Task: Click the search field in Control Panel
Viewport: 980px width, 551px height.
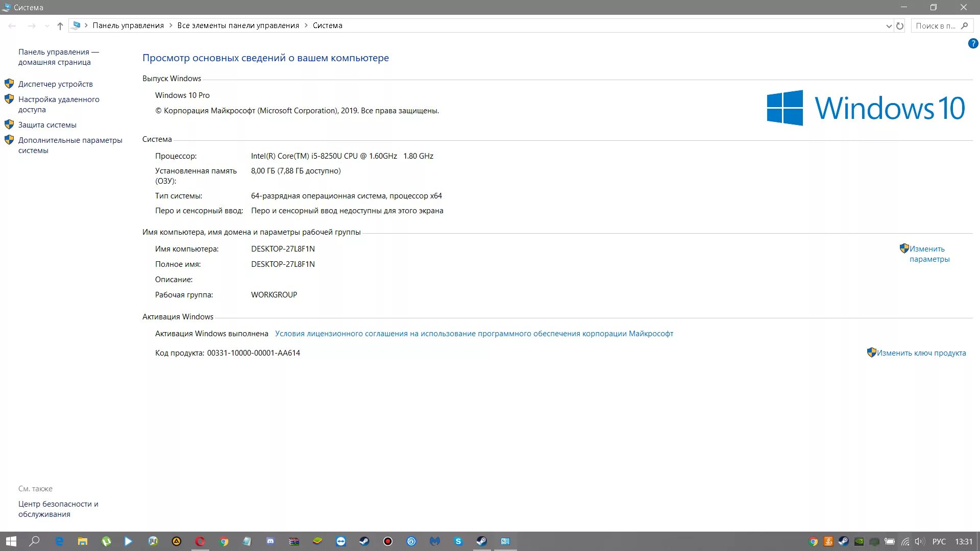Action: coord(935,26)
